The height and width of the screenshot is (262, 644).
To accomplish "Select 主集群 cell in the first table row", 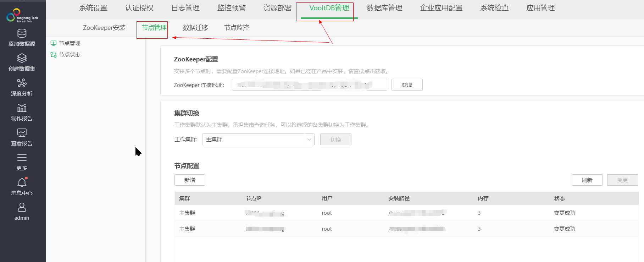I will [x=187, y=213].
